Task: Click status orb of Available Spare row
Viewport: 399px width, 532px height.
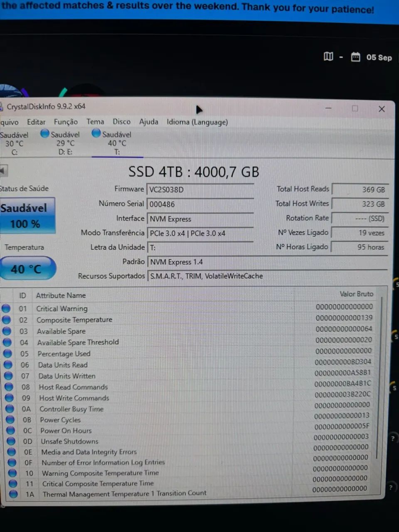Action: (x=7, y=331)
